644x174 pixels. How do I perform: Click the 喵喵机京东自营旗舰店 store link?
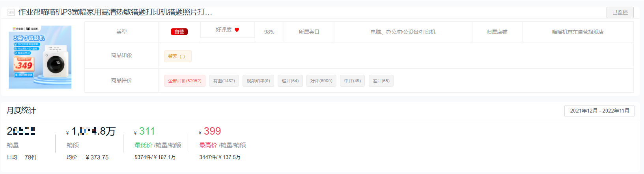point(578,32)
